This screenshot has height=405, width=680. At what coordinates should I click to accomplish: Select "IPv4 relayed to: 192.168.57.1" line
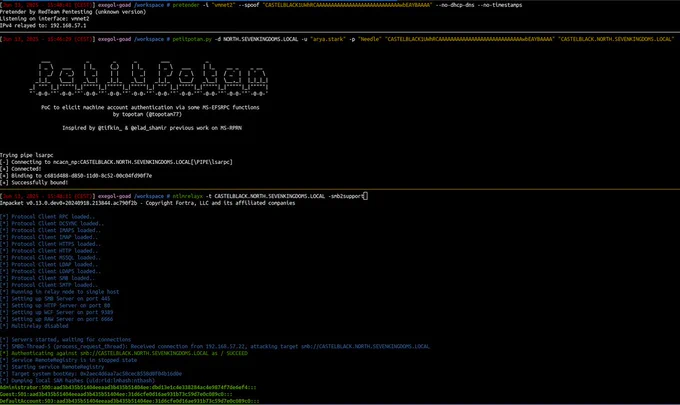click(x=43, y=26)
